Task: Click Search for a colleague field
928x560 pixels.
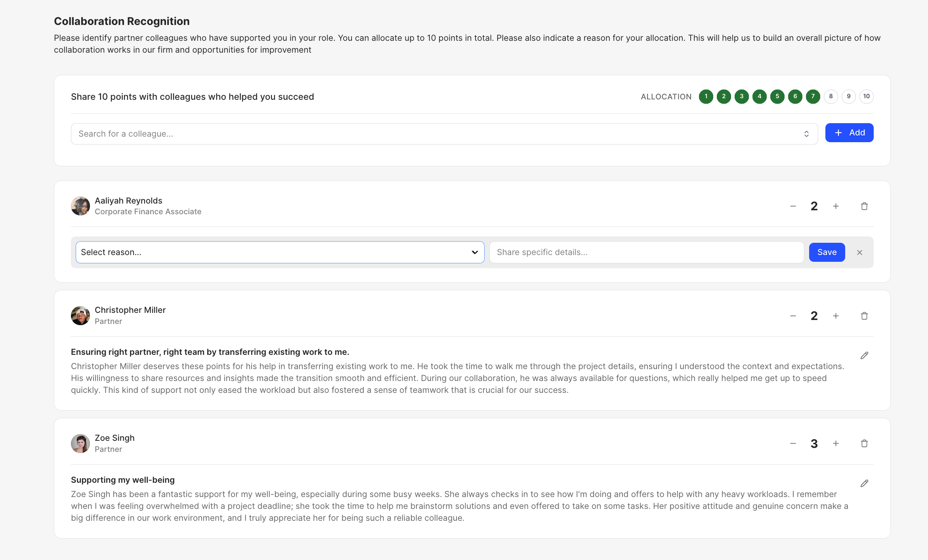Action: (436, 134)
